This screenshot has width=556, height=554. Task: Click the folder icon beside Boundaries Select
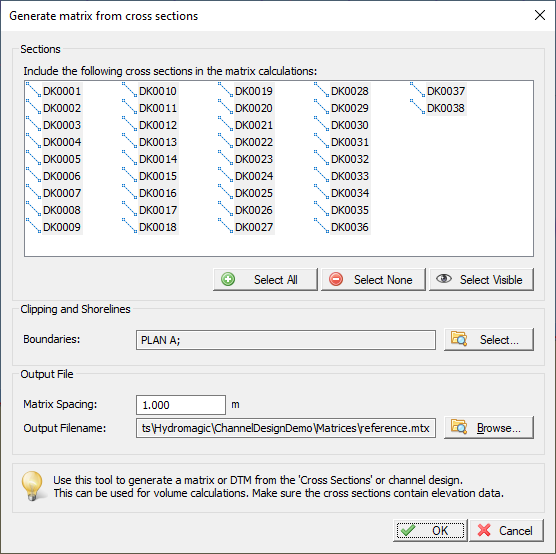click(x=459, y=338)
